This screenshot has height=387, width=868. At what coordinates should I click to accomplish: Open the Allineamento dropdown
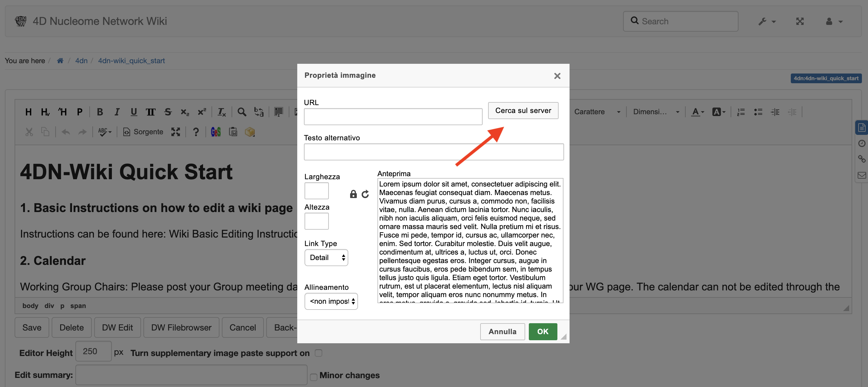click(x=331, y=301)
